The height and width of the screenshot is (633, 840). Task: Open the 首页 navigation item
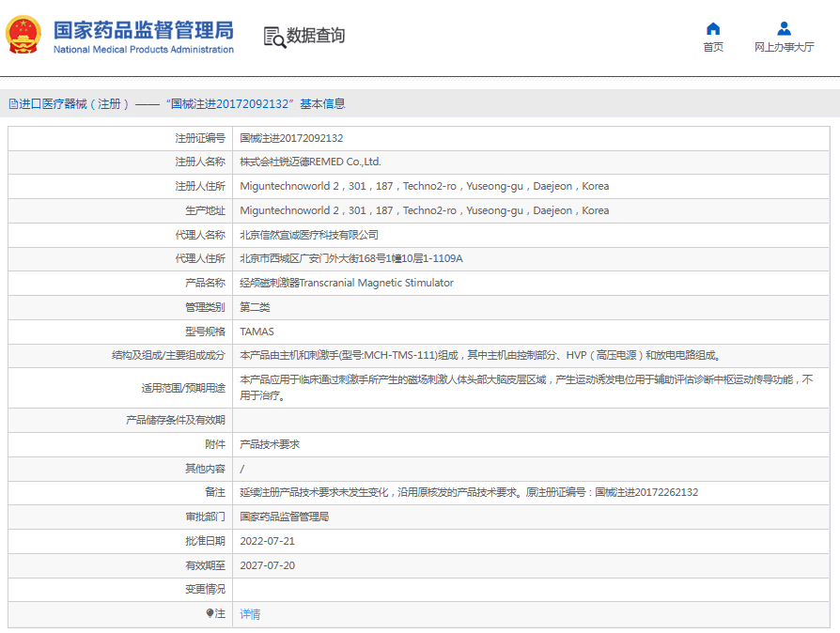[x=713, y=47]
